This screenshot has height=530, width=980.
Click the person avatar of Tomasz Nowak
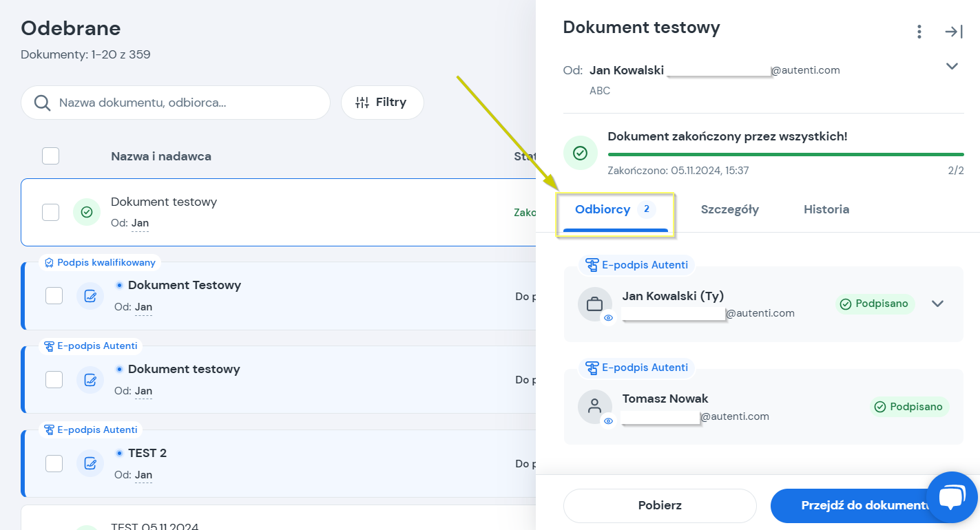pyautogui.click(x=594, y=406)
